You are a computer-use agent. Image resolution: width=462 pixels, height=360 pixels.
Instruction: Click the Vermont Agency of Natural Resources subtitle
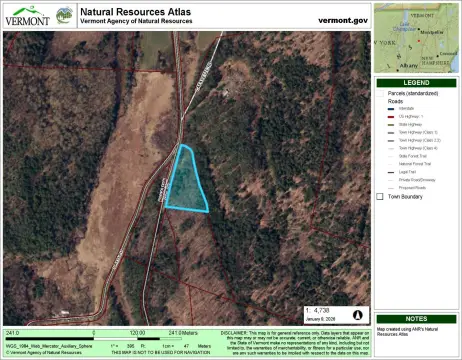pos(136,21)
